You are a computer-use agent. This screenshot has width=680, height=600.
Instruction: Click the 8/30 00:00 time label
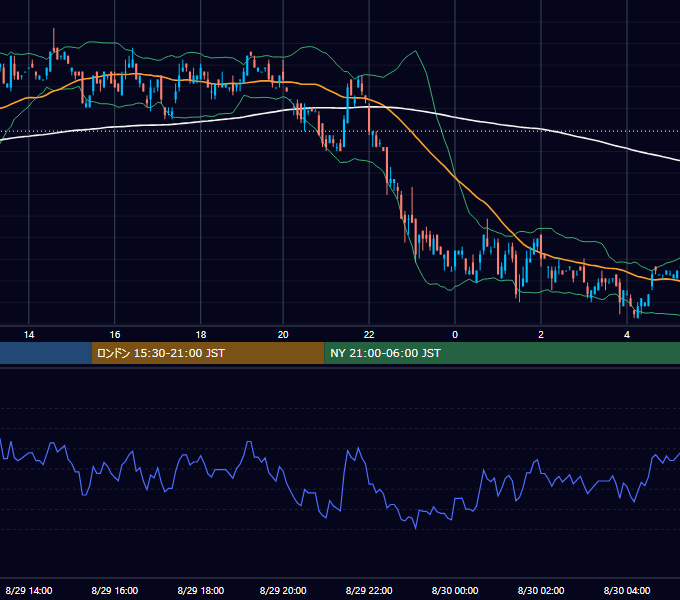(x=455, y=590)
